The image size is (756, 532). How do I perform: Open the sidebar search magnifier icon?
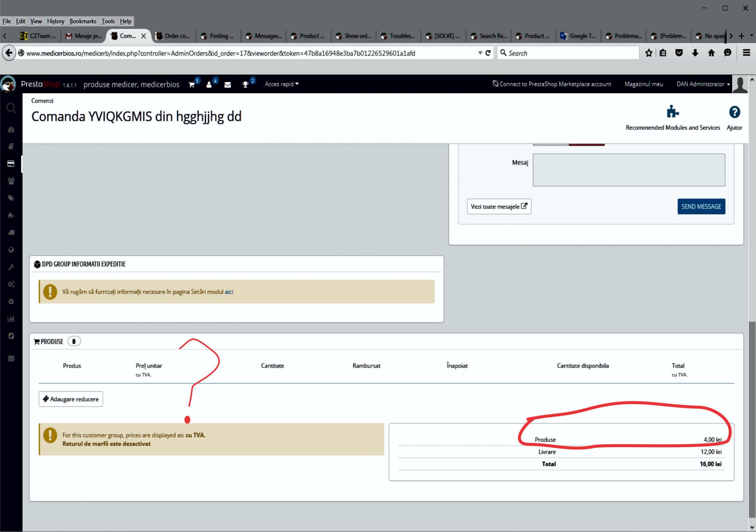coord(11,108)
